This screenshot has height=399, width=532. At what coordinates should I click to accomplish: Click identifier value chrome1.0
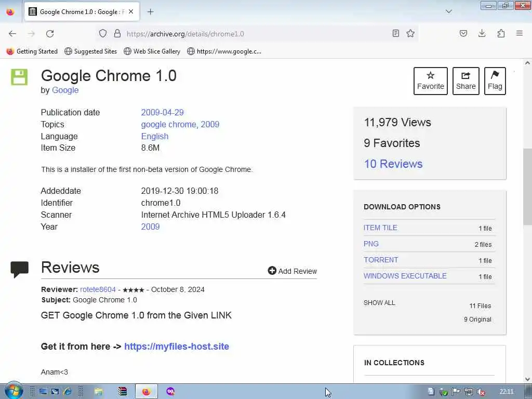161,203
